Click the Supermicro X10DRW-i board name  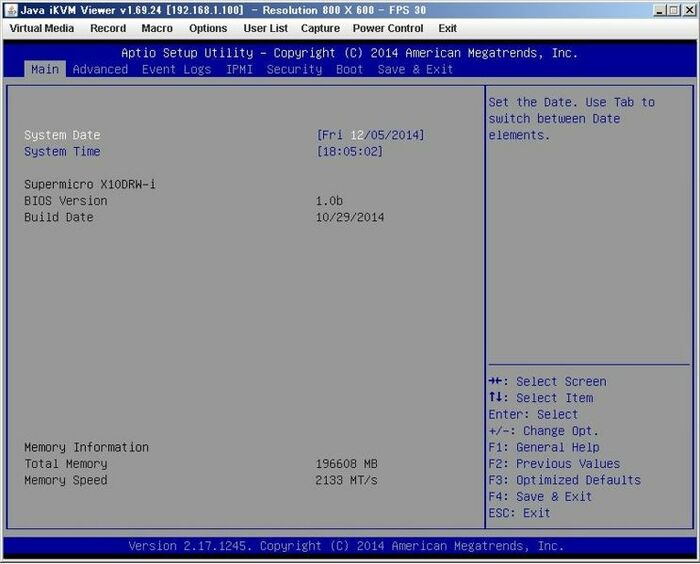click(x=90, y=184)
